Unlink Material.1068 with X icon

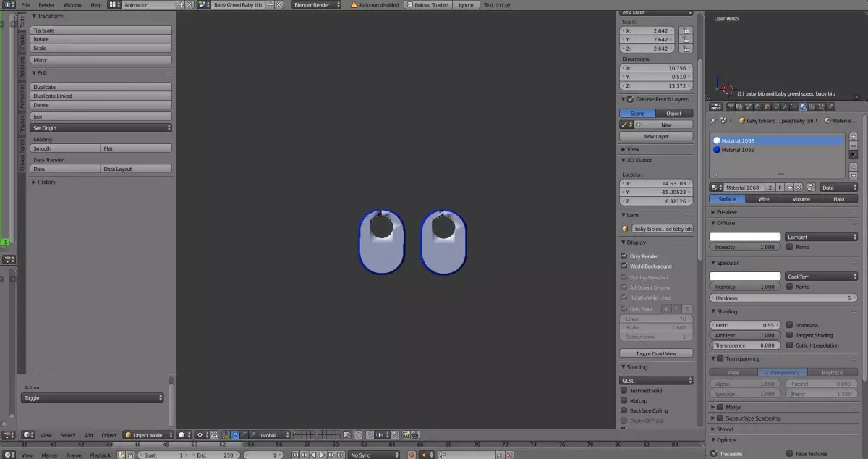click(x=798, y=188)
